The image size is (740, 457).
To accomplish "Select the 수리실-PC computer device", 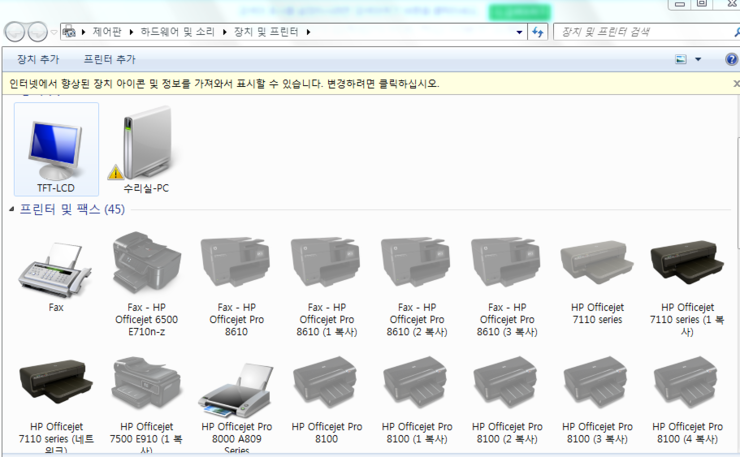I will (146, 149).
